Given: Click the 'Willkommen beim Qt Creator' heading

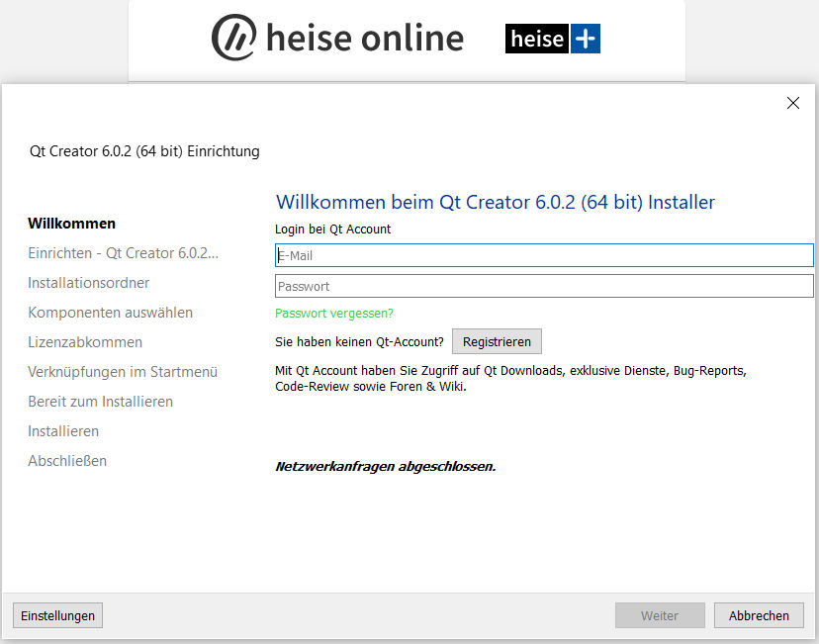Looking at the screenshot, I should (496, 202).
